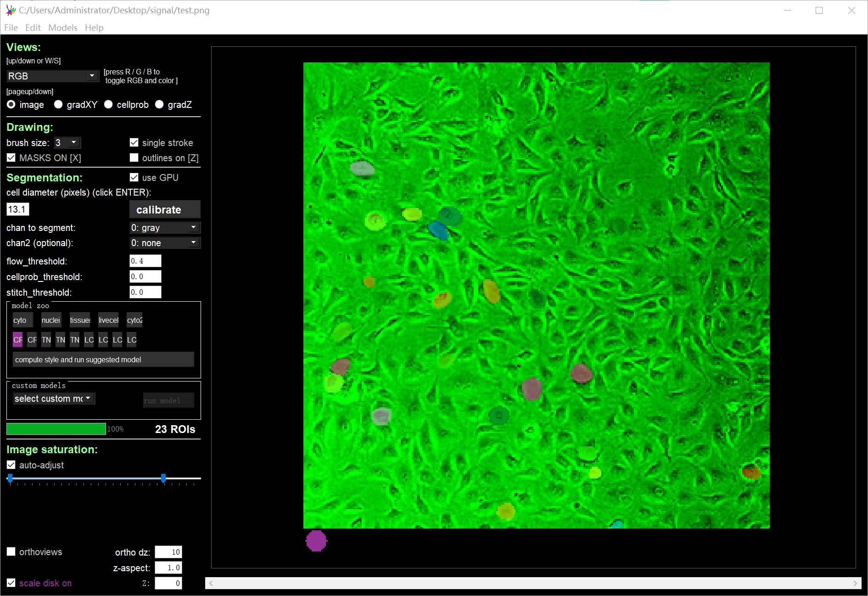Click the purple scale disk below the image
Image resolution: width=868 pixels, height=596 pixels.
[x=316, y=541]
